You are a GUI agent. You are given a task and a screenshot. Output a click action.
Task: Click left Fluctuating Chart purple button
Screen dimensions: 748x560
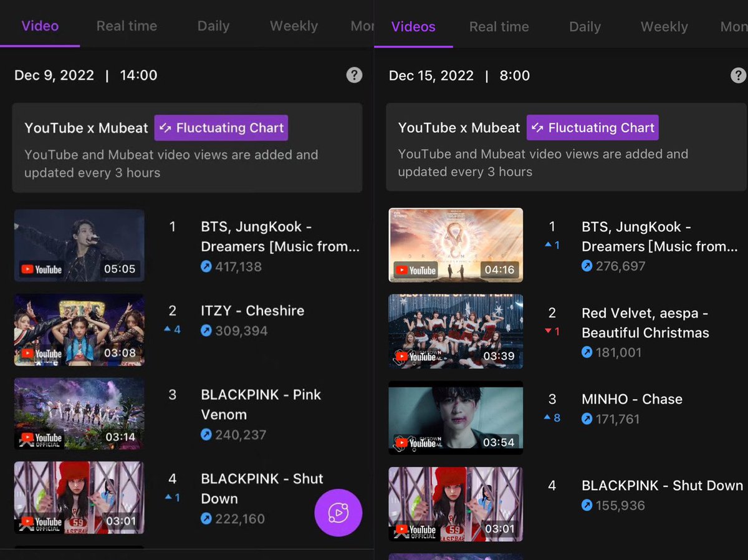click(221, 128)
